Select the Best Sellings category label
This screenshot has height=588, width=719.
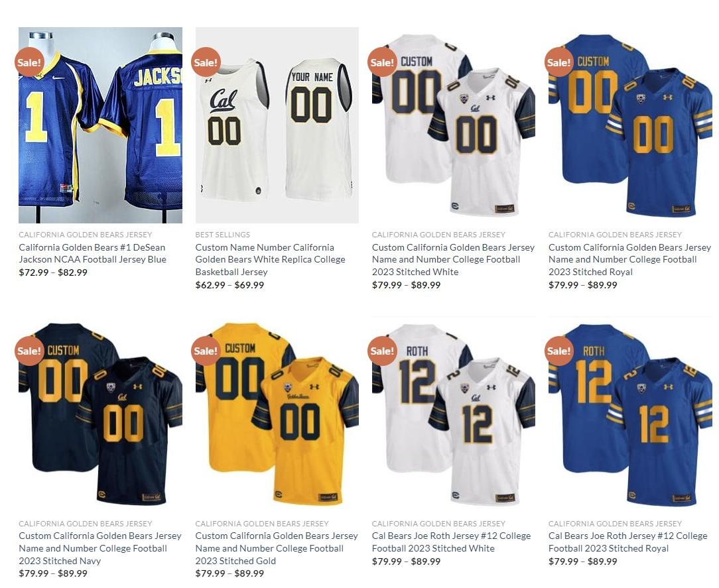click(222, 235)
